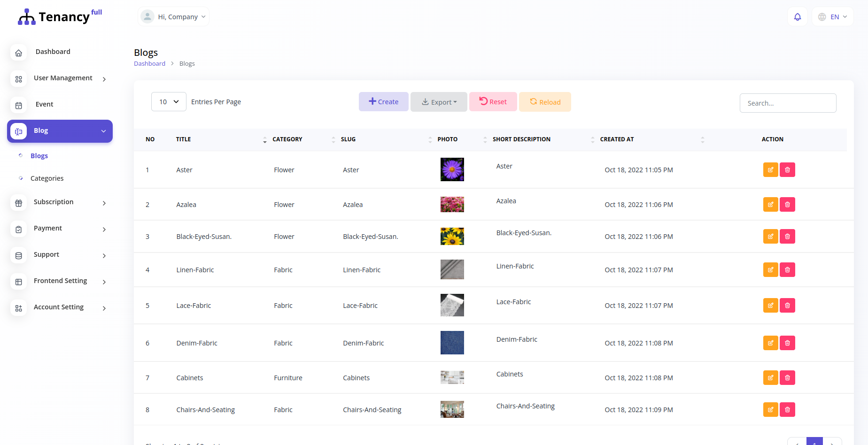
Task: Select the Payment icon in sidebar
Action: [x=18, y=230]
